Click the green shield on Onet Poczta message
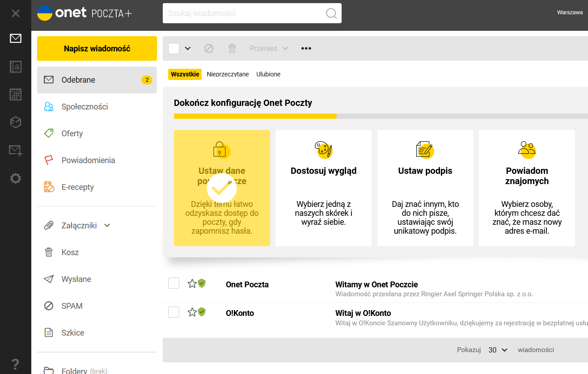The image size is (588, 374). 202,283
